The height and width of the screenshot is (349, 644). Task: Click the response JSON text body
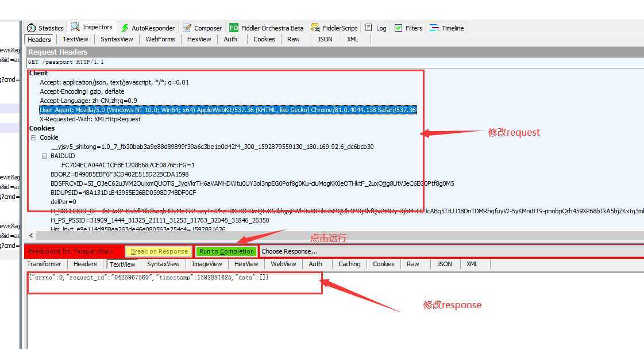(x=149, y=278)
